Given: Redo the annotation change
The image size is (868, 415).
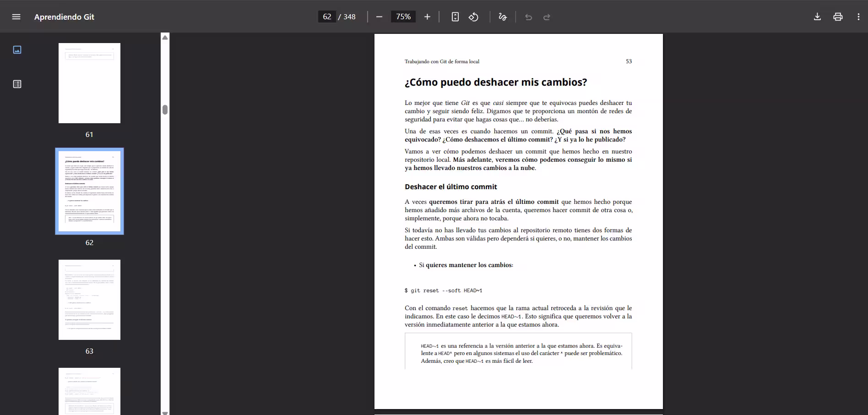Looking at the screenshot, I should (x=547, y=17).
